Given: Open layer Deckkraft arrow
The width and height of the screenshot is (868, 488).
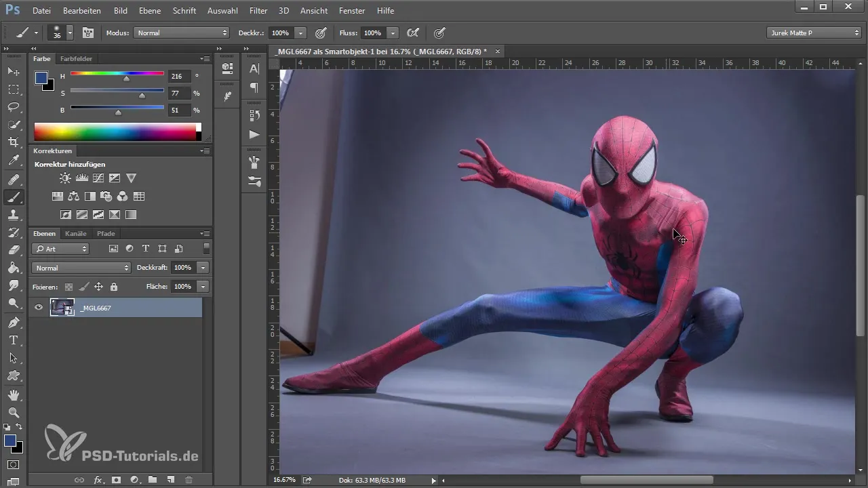Looking at the screenshot, I should coord(203,268).
